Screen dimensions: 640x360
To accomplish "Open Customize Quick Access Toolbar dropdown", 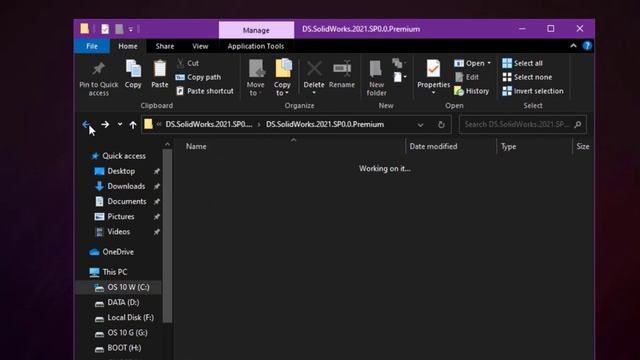I will click(131, 29).
